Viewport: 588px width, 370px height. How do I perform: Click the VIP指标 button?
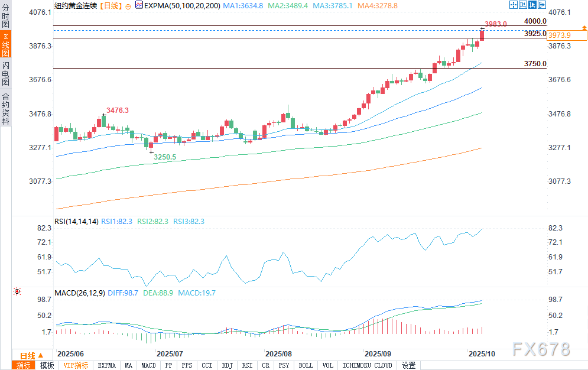76,365
